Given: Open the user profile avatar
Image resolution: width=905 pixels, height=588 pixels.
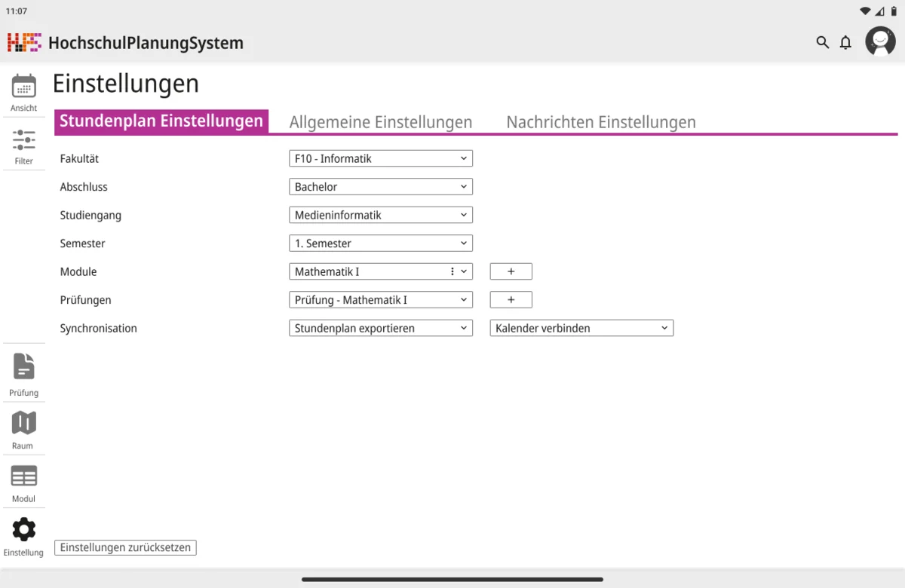Looking at the screenshot, I should pos(880,42).
